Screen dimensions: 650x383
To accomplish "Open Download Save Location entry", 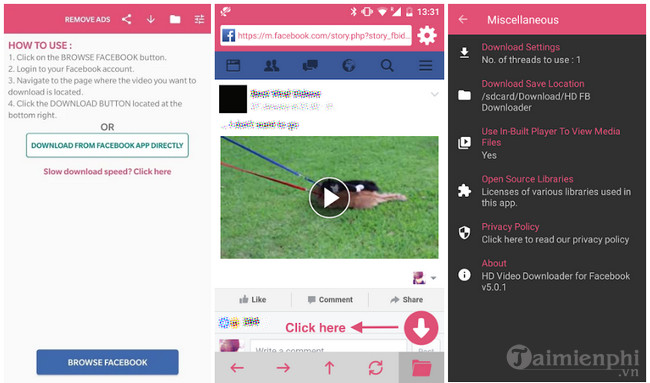I will (x=547, y=96).
